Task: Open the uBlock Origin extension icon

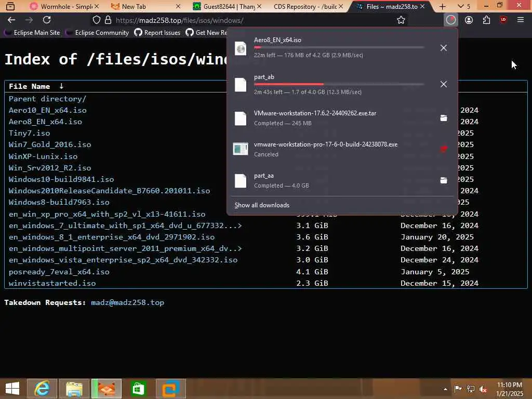Action: pyautogui.click(x=503, y=20)
